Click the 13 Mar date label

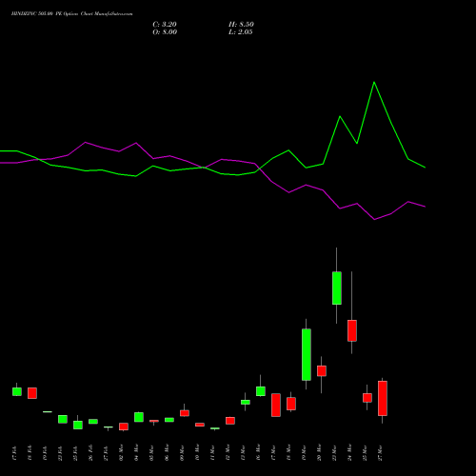tap(244, 453)
